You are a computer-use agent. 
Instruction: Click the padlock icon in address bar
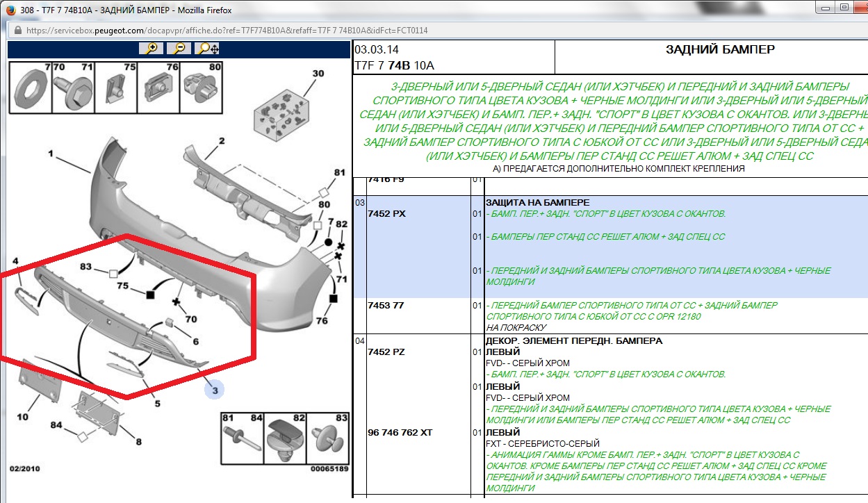16,31
